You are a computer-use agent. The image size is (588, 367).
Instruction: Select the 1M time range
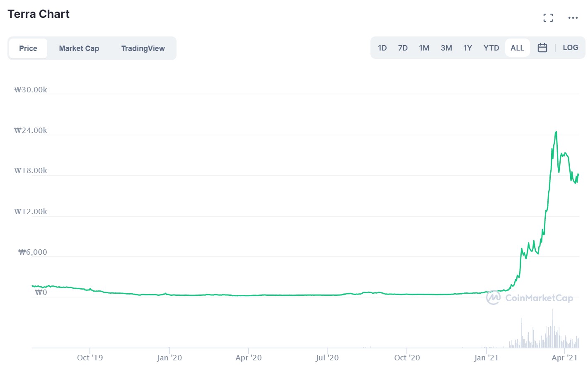click(x=424, y=48)
